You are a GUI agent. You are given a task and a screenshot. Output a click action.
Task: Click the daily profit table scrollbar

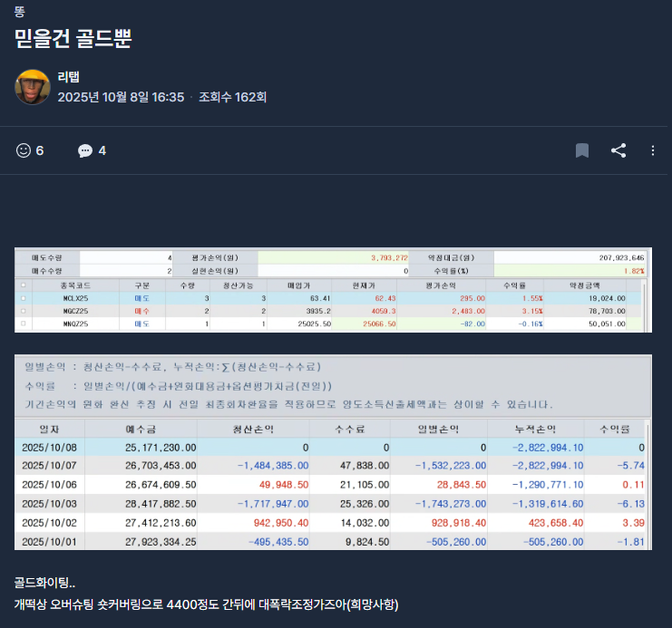[648, 485]
